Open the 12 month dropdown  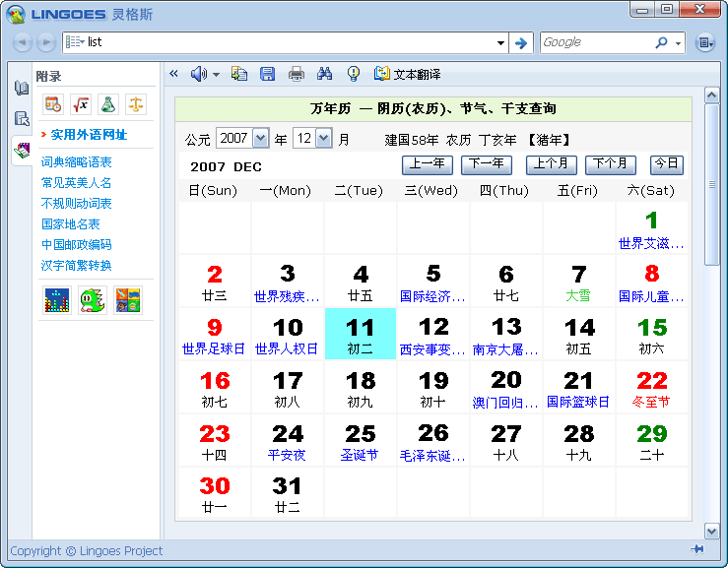(323, 138)
